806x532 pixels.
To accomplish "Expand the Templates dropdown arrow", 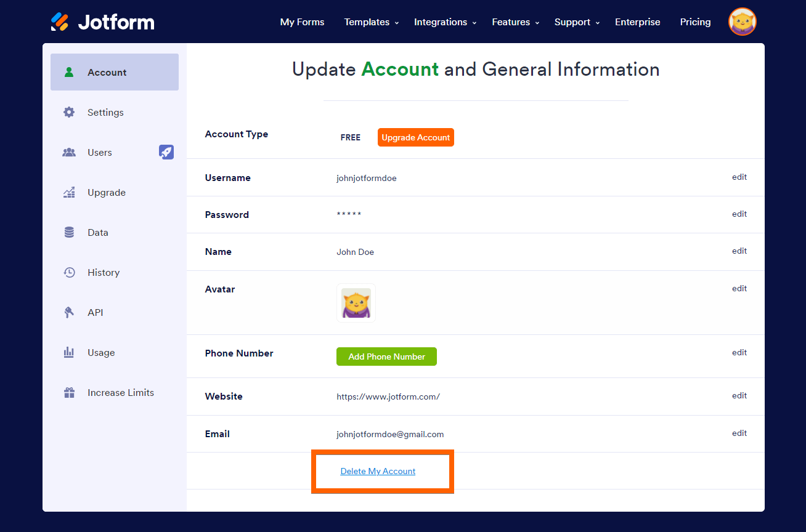I will coord(397,23).
